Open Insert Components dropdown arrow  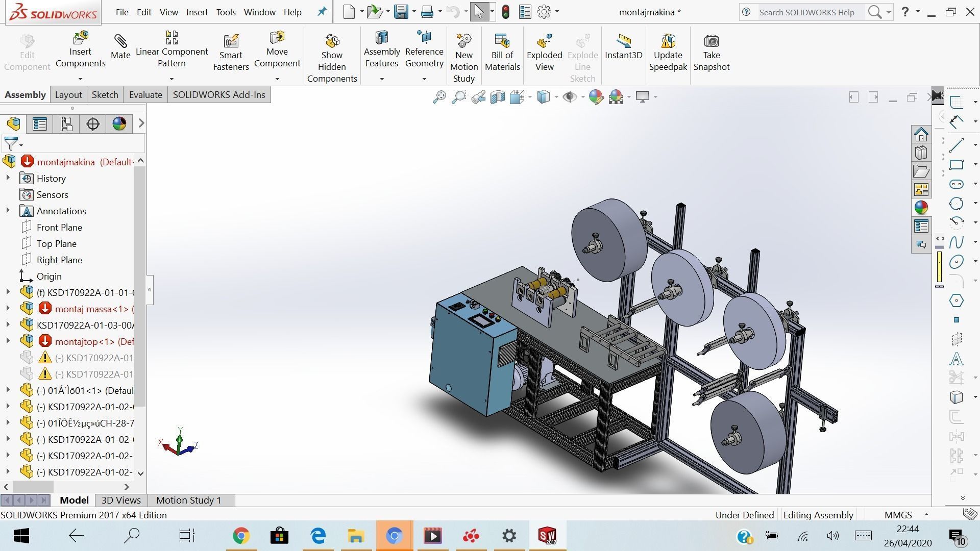pyautogui.click(x=80, y=79)
